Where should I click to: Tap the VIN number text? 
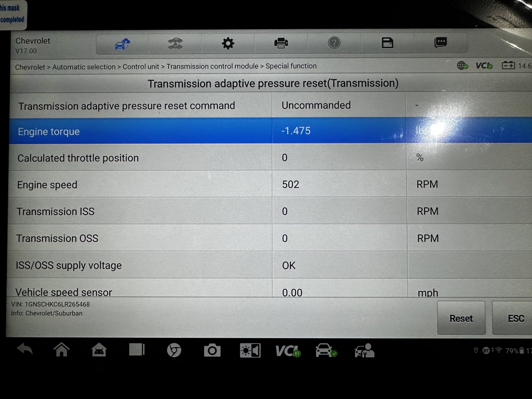click(51, 304)
